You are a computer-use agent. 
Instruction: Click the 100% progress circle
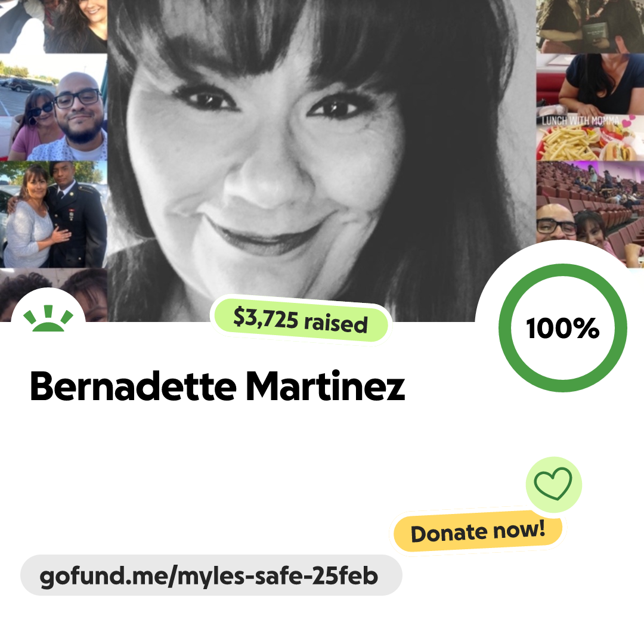[563, 328]
